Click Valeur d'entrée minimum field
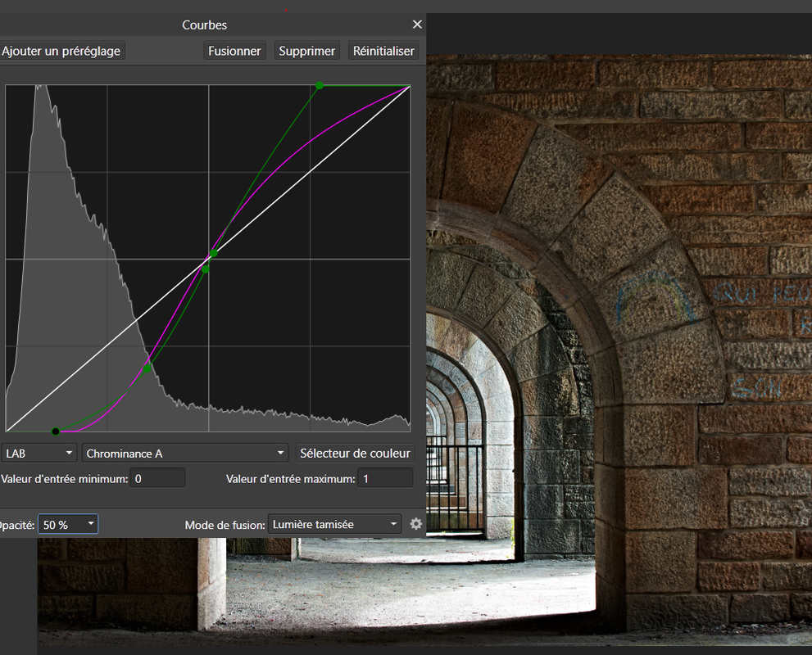Image resolution: width=812 pixels, height=655 pixels. [157, 479]
